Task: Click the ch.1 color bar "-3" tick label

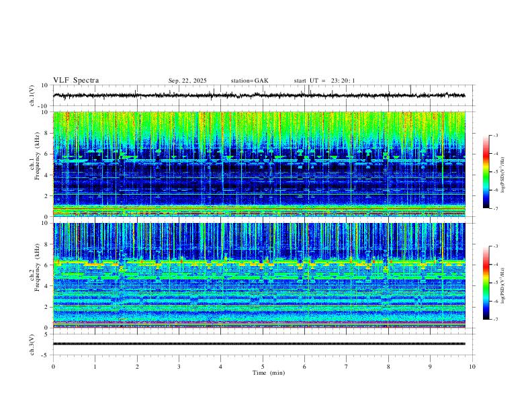Action: (x=495, y=135)
